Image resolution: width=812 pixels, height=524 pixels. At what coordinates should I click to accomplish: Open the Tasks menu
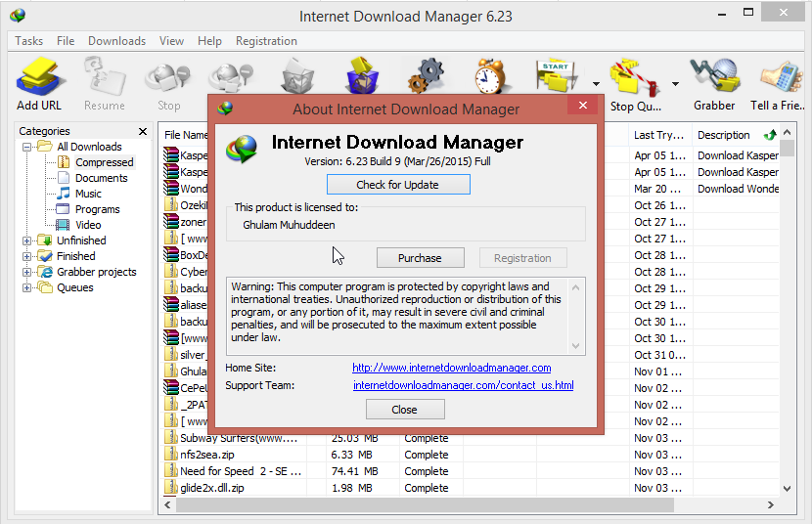(29, 41)
